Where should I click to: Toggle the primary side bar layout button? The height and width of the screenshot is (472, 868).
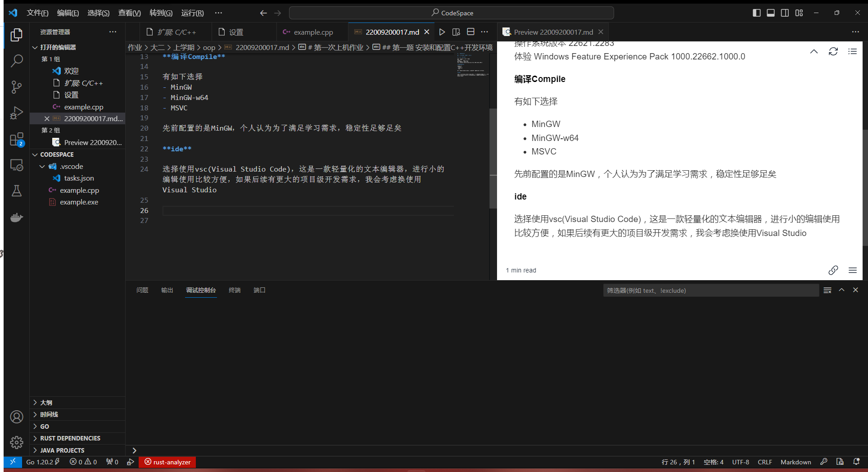(x=757, y=13)
